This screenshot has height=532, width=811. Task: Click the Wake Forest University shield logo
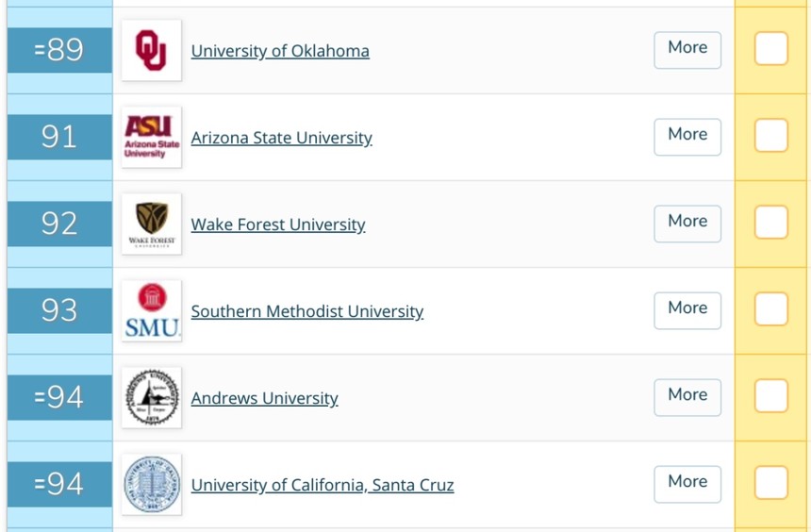tap(152, 224)
